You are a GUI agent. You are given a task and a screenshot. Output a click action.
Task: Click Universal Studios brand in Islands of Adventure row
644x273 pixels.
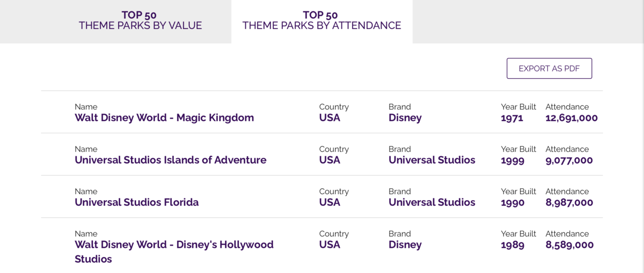coord(432,160)
